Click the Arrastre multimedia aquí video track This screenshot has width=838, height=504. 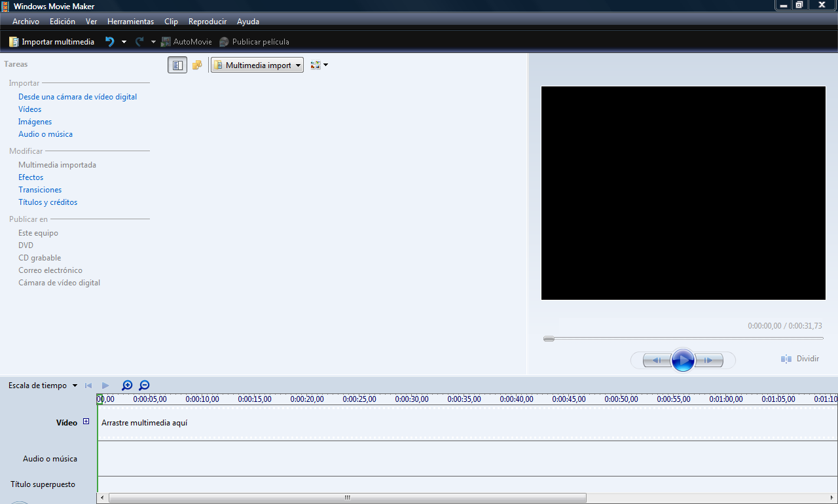coord(467,423)
